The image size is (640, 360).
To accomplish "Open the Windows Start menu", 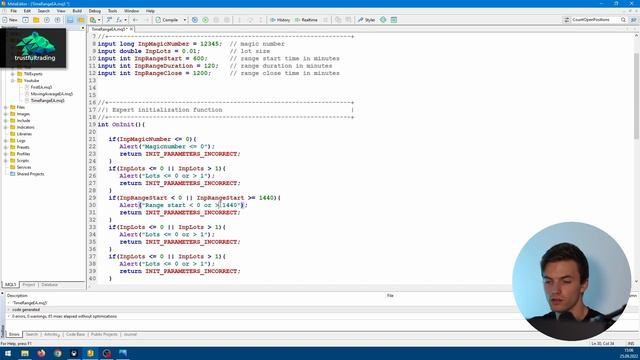I will [x=8, y=353].
